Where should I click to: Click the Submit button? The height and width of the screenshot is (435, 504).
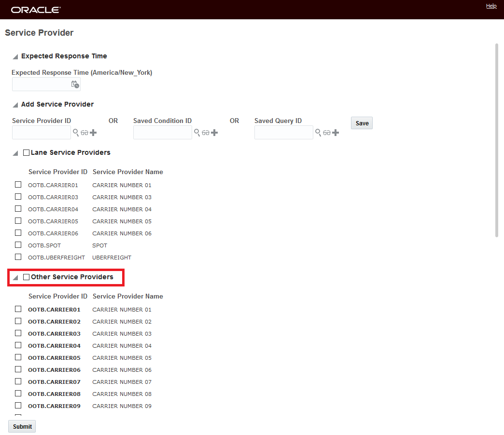pyautogui.click(x=22, y=426)
